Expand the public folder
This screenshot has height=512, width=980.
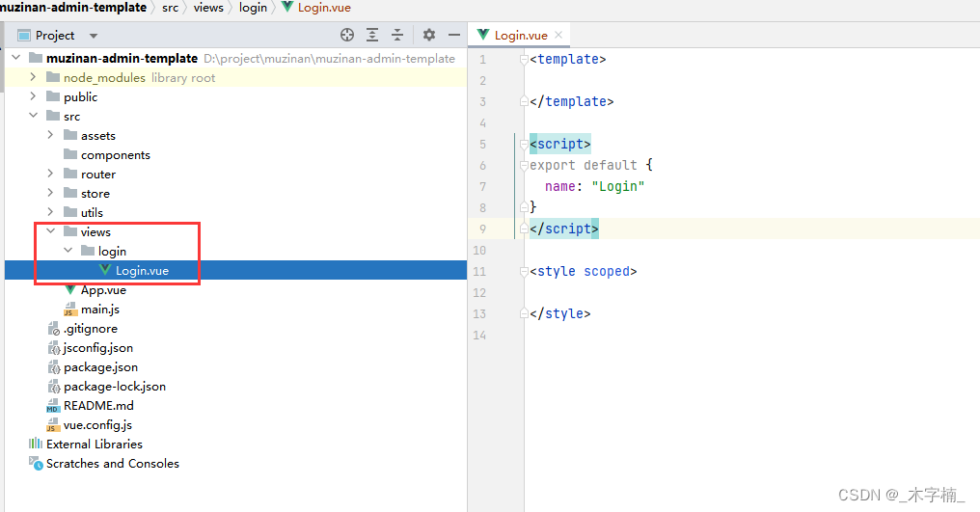pyautogui.click(x=33, y=96)
